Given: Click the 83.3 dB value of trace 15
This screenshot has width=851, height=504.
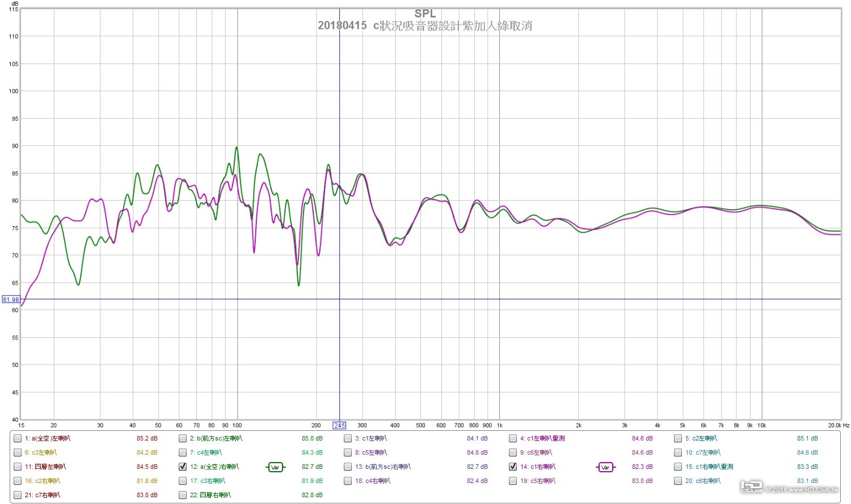Looking at the screenshot, I should (x=807, y=467).
